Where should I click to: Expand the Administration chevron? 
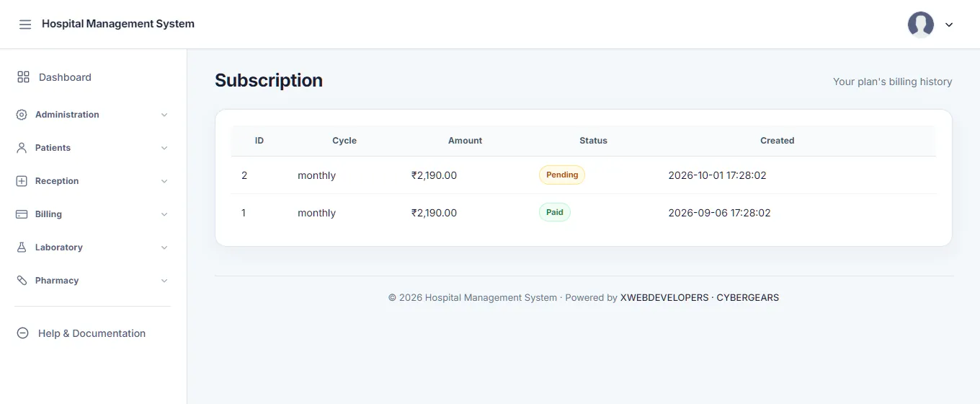pos(164,115)
